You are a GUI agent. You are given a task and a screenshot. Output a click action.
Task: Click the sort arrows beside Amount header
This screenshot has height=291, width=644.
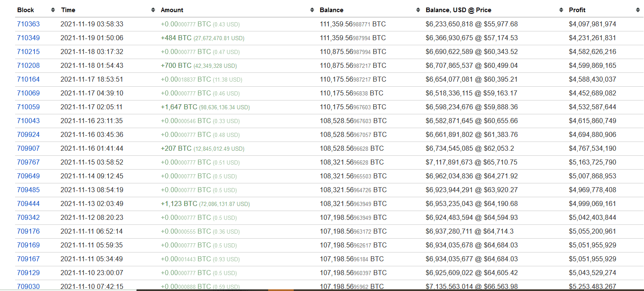312,10
